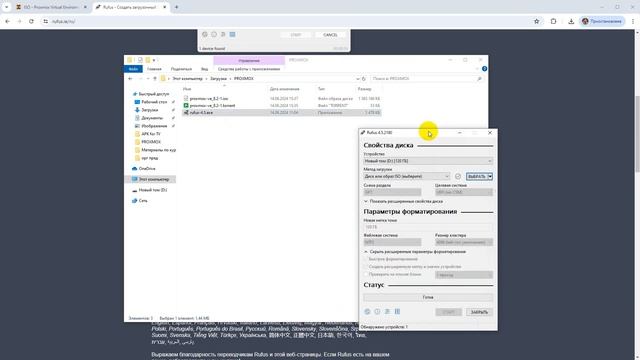Go up one folder level in Explorer
640x360 pixels.
(x=155, y=78)
